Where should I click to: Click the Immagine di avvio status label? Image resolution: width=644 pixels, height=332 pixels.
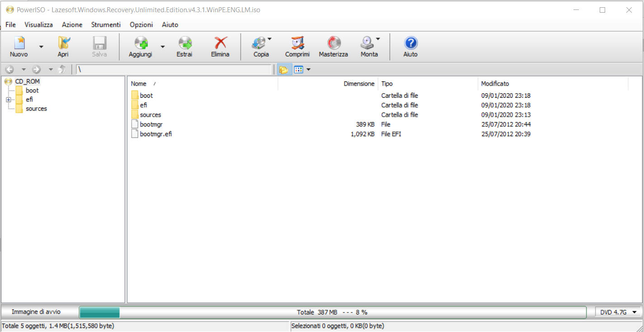coord(36,312)
